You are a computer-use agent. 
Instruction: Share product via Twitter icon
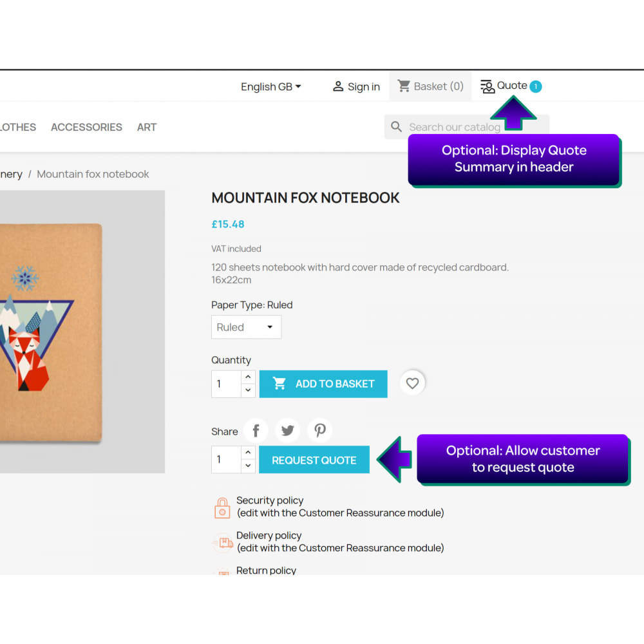[287, 430]
